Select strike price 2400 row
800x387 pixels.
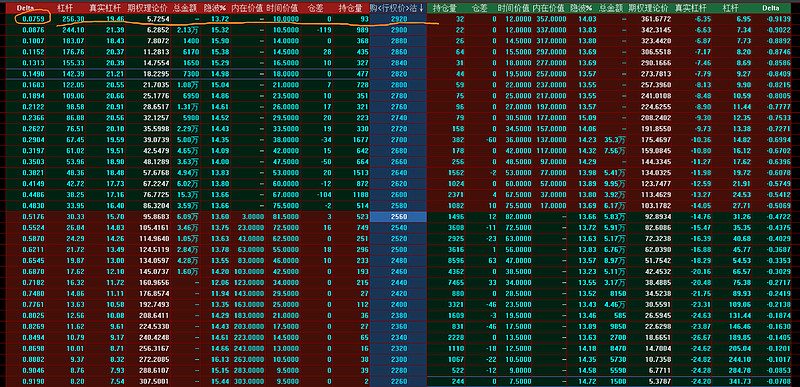(x=398, y=304)
